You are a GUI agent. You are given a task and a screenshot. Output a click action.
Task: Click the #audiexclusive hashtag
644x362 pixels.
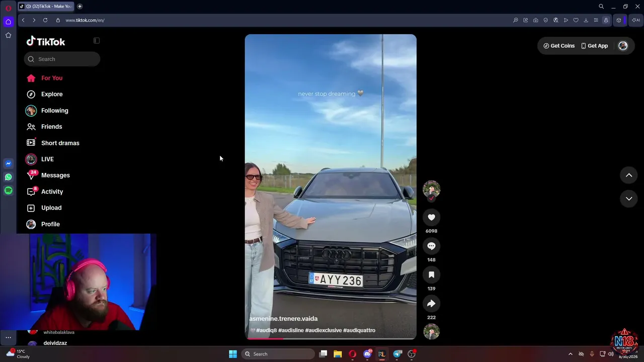(x=324, y=330)
